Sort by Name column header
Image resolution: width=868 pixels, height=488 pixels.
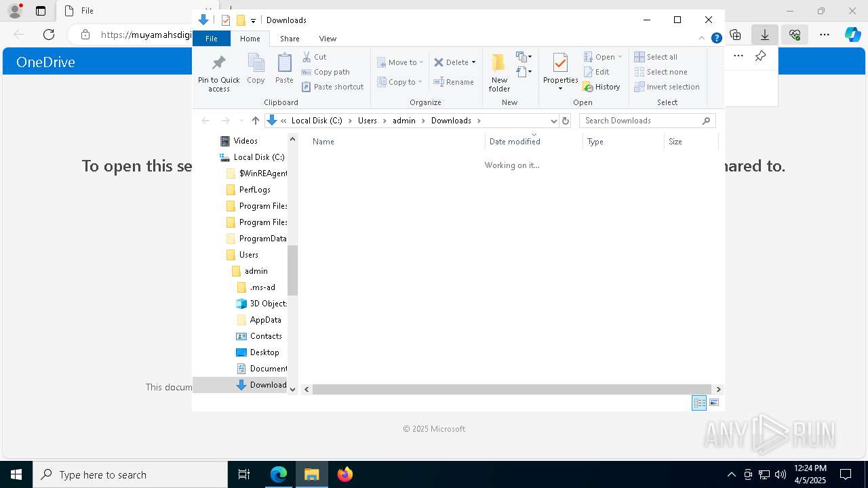point(397,142)
